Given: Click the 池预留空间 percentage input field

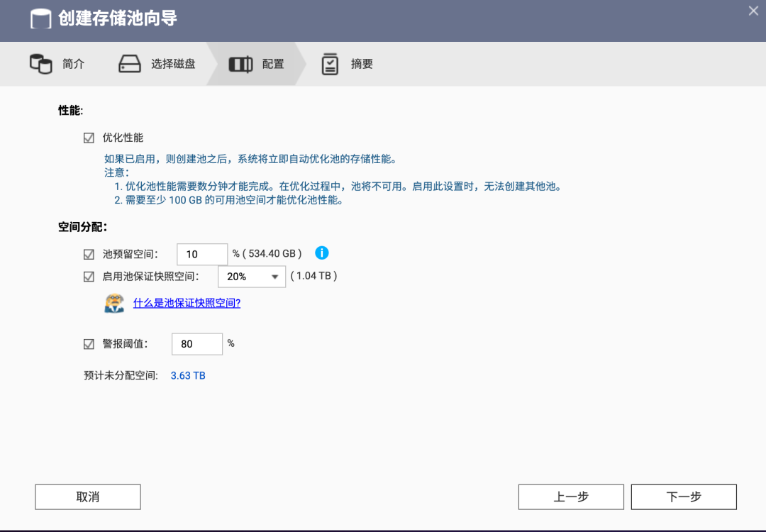Looking at the screenshot, I should coord(201,253).
